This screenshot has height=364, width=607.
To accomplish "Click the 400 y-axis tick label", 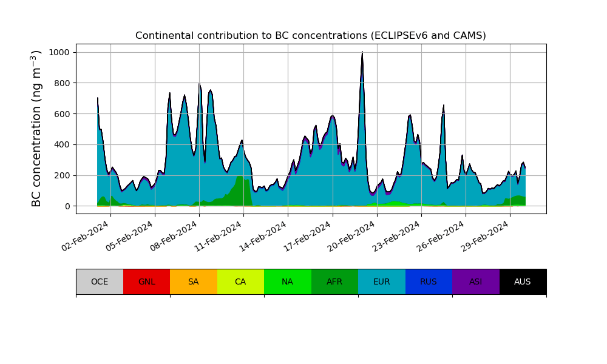I will click(x=62, y=144).
